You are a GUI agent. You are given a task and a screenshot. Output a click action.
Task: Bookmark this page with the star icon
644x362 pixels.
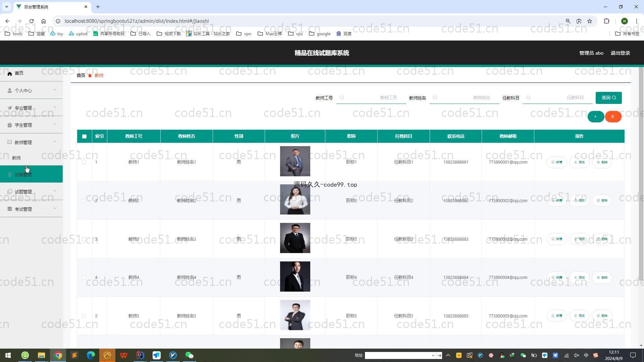pyautogui.click(x=590, y=21)
